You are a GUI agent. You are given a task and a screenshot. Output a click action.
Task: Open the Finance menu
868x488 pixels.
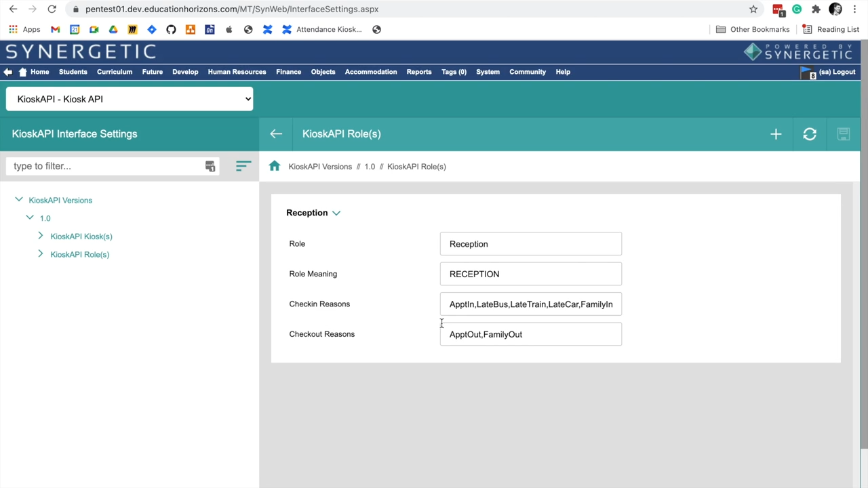(289, 72)
